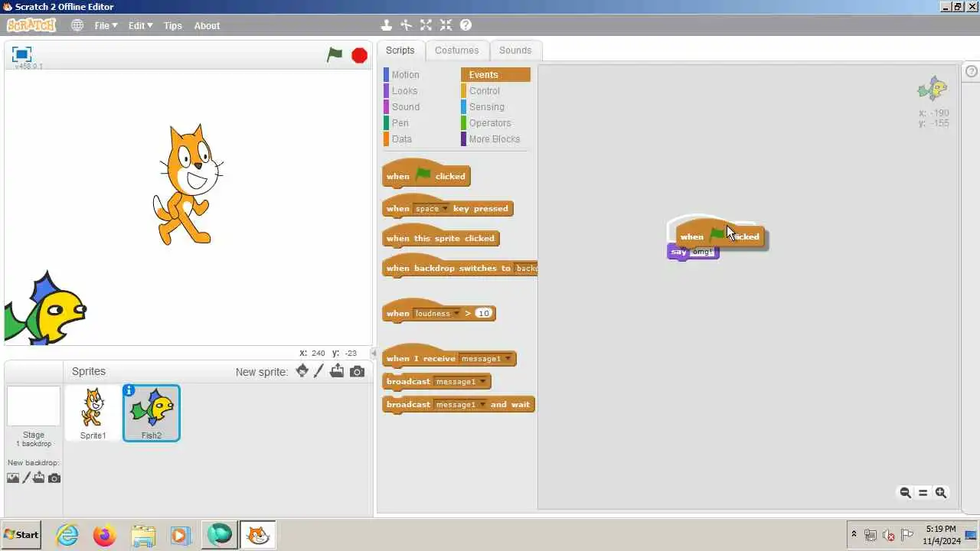This screenshot has height=551, width=980.
Task: Select the Fish2 sprite thumbnail
Action: click(151, 413)
